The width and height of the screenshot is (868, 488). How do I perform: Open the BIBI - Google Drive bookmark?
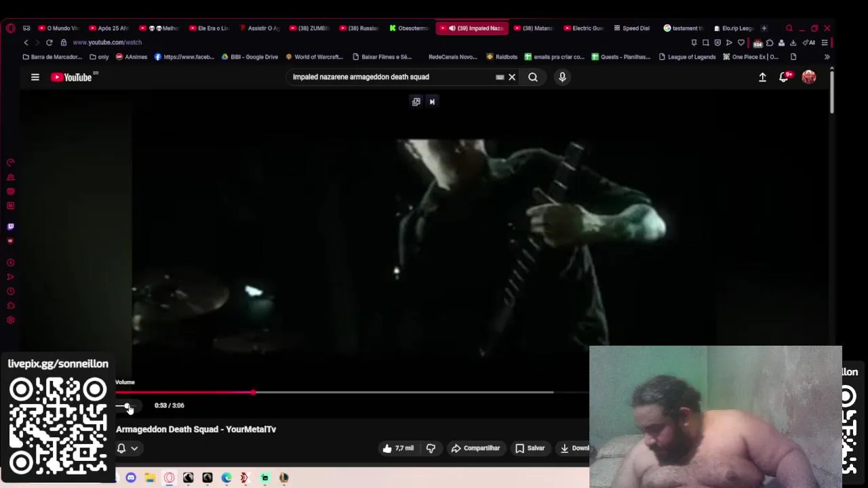(x=250, y=57)
